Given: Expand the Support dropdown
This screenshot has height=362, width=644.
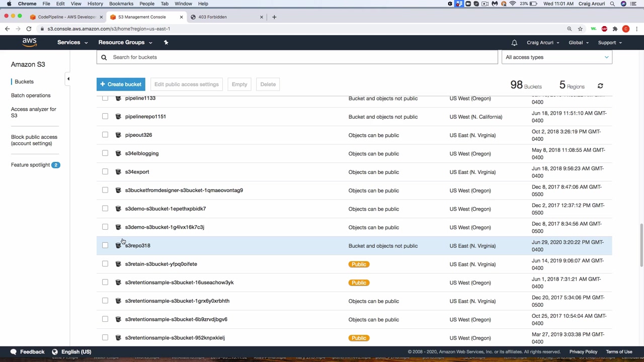Looking at the screenshot, I should [x=610, y=43].
